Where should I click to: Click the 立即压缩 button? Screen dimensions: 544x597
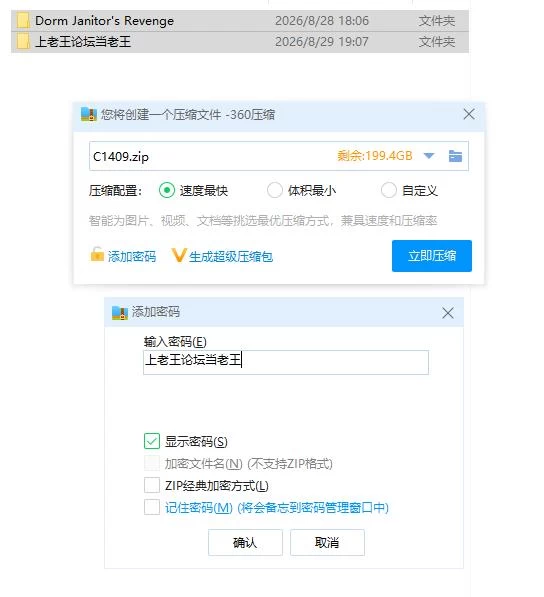(x=432, y=256)
